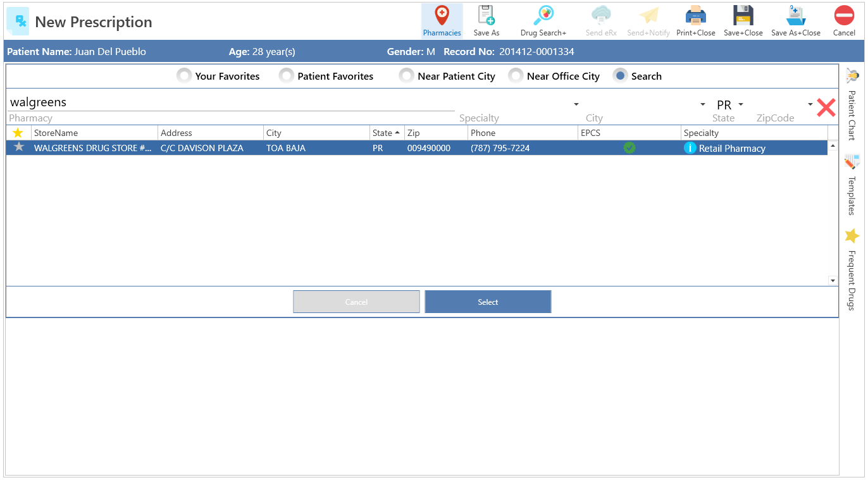Click the Save As toolbar icon

[487, 21]
